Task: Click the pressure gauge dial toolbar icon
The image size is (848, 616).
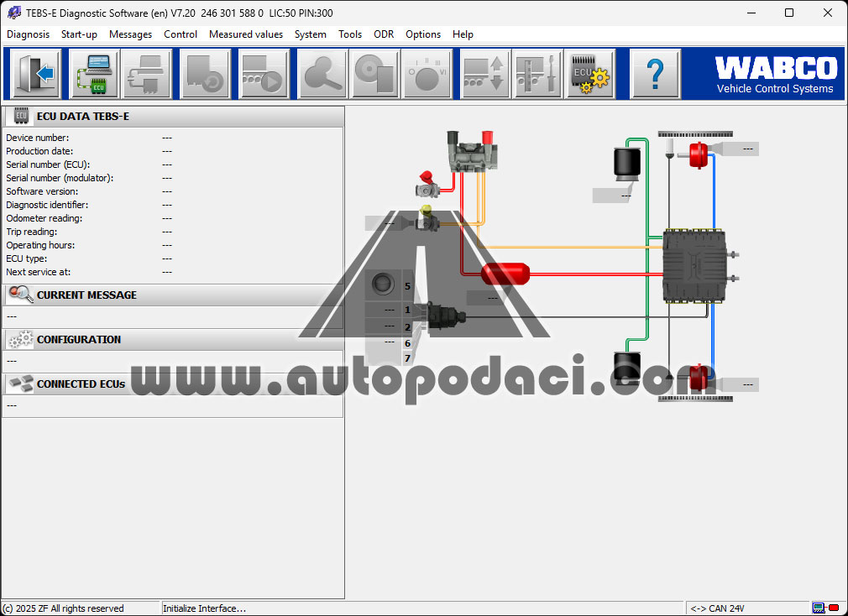Action: tap(427, 74)
